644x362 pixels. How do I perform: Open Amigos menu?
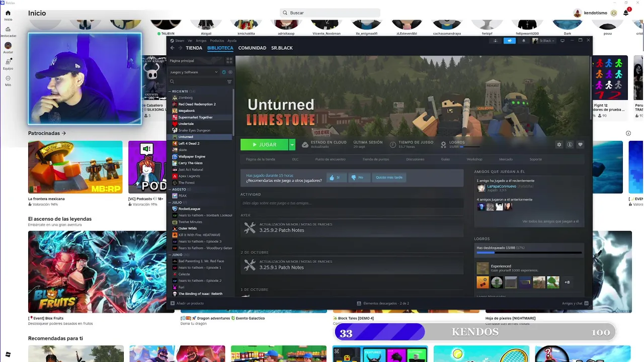click(x=201, y=41)
